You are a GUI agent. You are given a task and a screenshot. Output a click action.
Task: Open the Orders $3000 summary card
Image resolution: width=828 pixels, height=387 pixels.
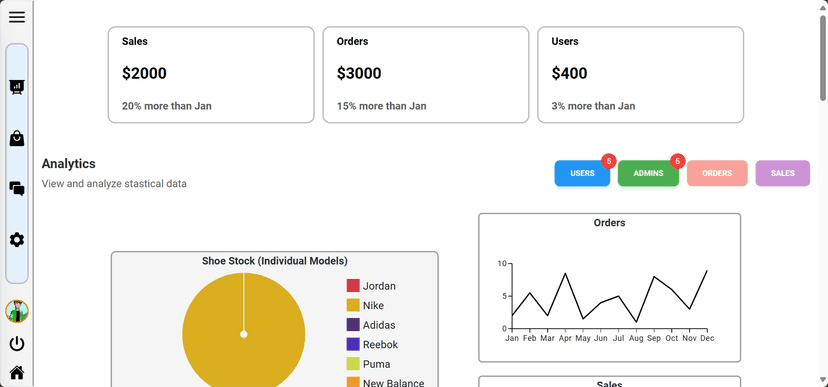coord(426,75)
